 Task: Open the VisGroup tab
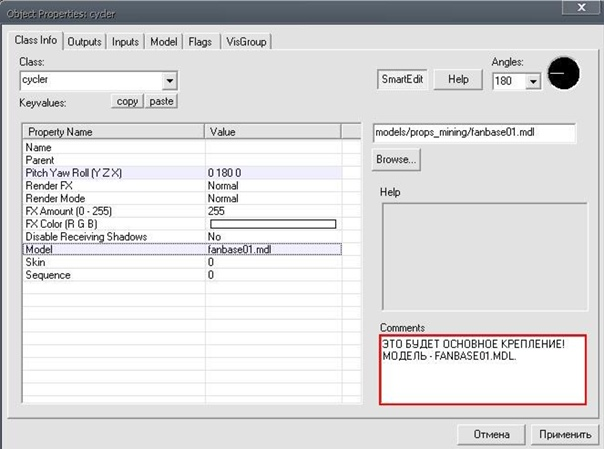point(246,42)
